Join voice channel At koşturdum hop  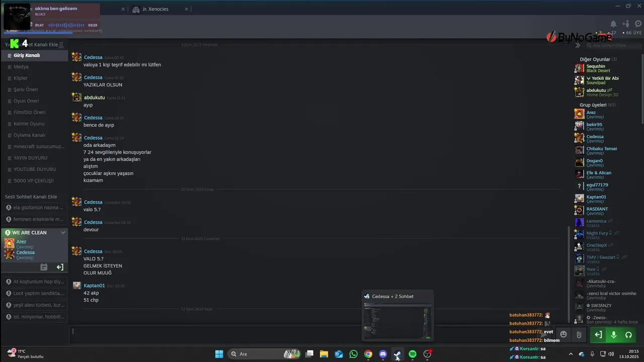(34, 282)
